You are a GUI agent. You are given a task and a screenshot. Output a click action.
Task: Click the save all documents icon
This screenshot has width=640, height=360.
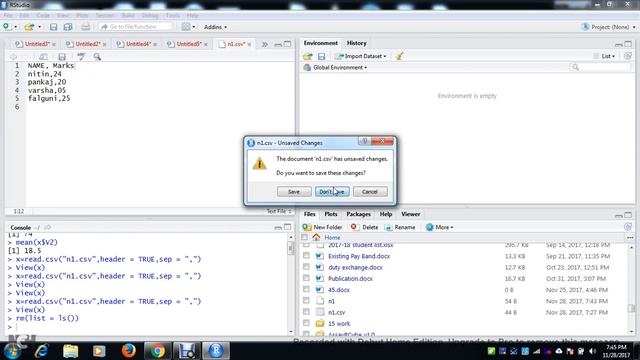pyautogui.click(x=68, y=27)
